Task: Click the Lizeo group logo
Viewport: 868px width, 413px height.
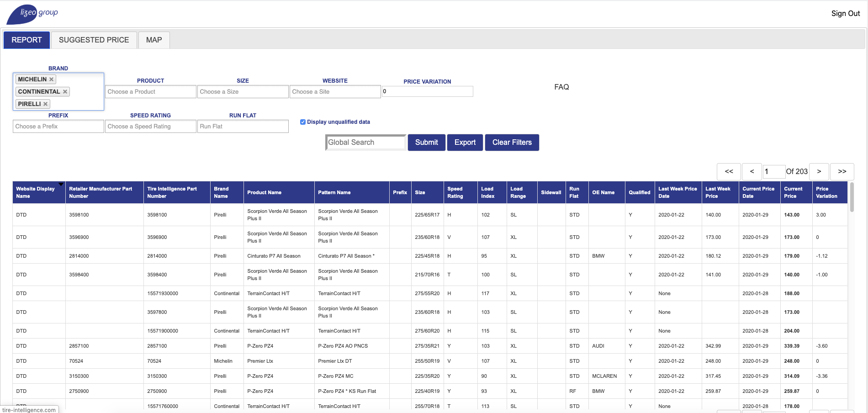Action: pyautogui.click(x=32, y=14)
